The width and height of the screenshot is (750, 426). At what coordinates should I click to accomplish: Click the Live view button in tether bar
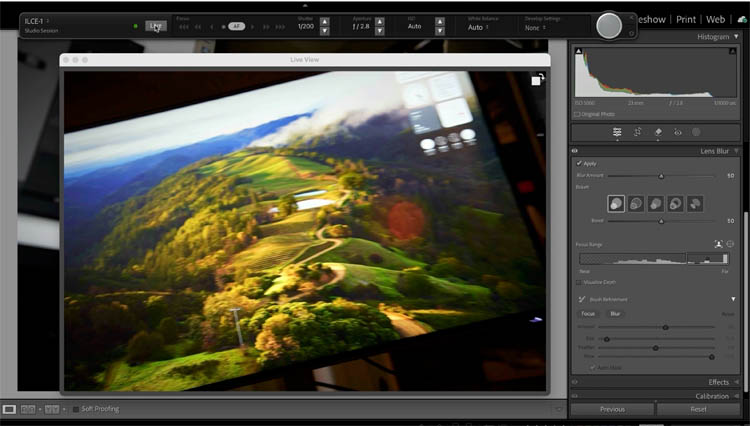tap(156, 26)
